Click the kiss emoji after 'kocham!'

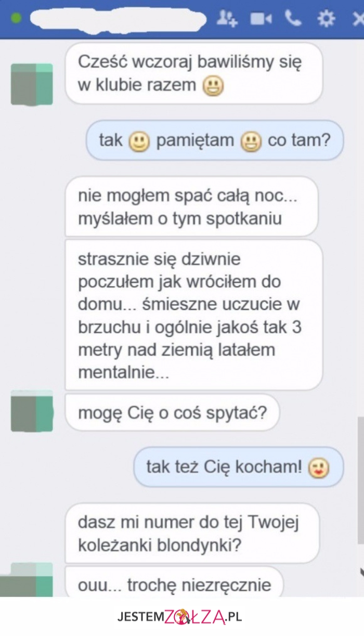point(319,468)
